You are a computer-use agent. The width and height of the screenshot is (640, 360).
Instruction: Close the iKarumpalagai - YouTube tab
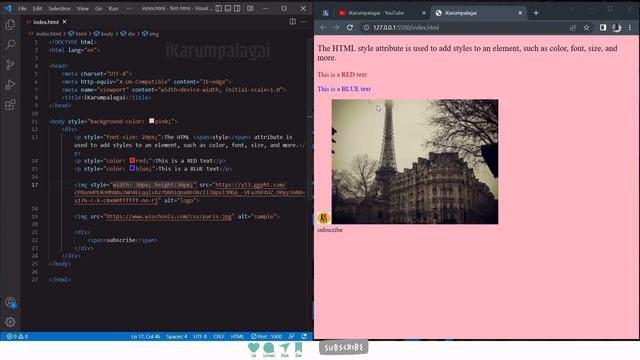(x=424, y=13)
